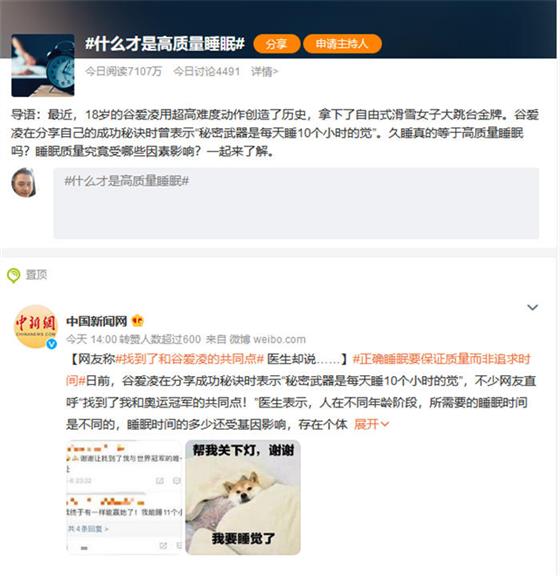Screen dimensions: 560x576
Task: Click the orange badge beside 中国新闻网
Action: tap(138, 321)
